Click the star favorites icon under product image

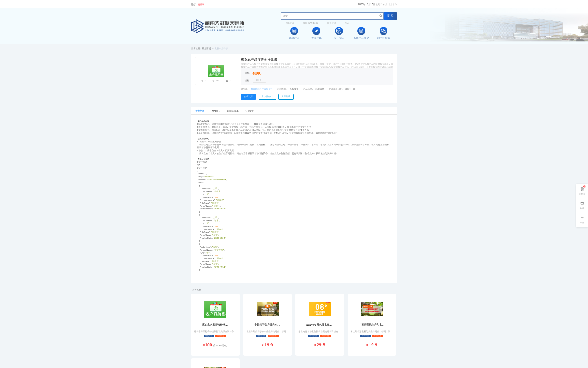pos(227,81)
